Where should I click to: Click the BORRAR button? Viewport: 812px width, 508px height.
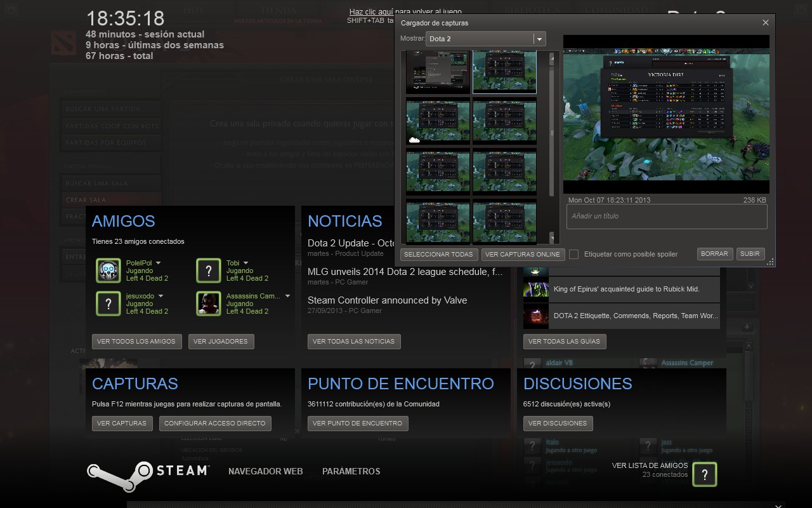click(714, 253)
